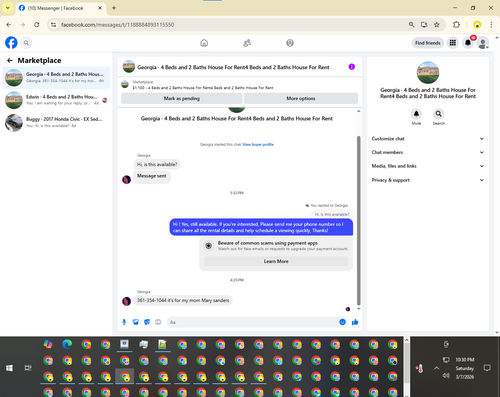Open Copilot icon on taskbar
This screenshot has width=500, height=397.
(x=48, y=344)
